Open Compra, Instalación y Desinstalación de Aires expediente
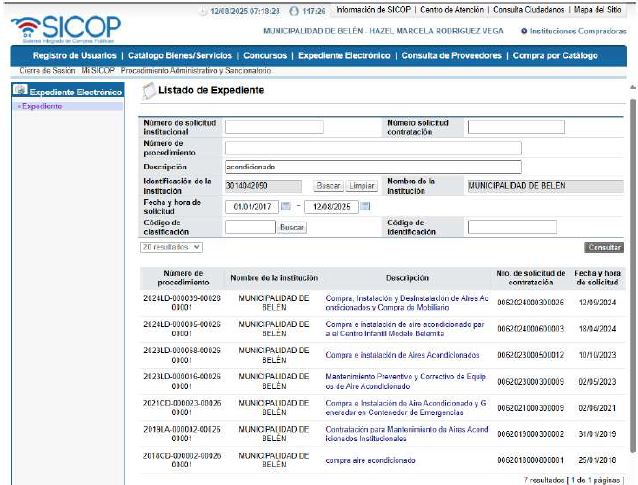The width and height of the screenshot is (638, 485). pos(406,303)
